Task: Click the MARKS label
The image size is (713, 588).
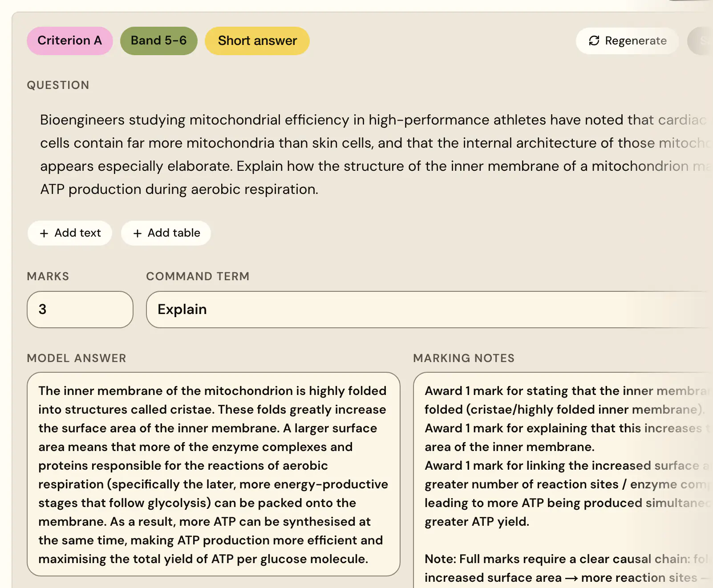Action: pyautogui.click(x=48, y=276)
